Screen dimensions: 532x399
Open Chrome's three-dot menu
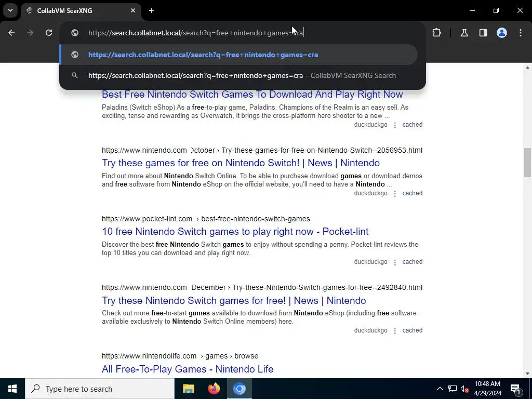coord(521,33)
